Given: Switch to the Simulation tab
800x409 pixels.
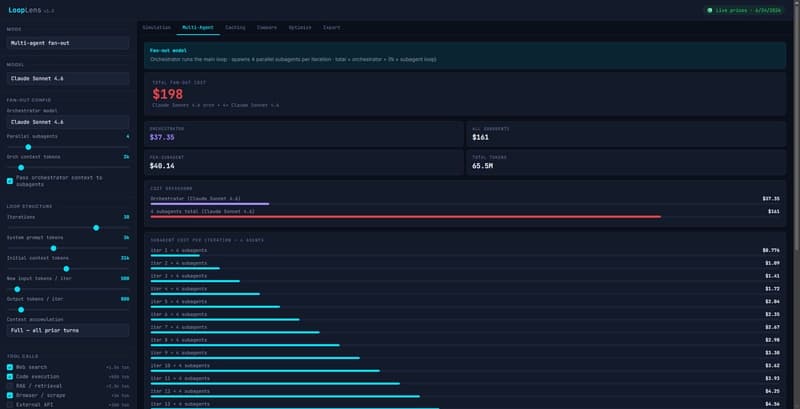Looking at the screenshot, I should [x=156, y=28].
